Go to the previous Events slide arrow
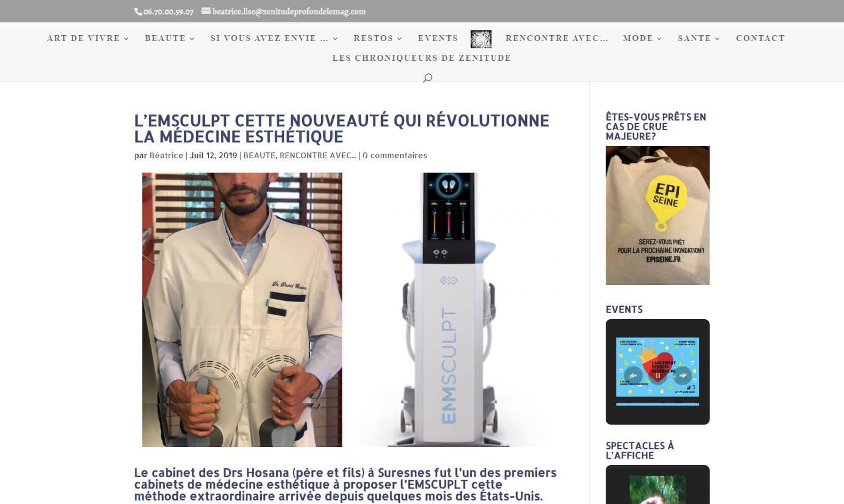 (x=633, y=375)
